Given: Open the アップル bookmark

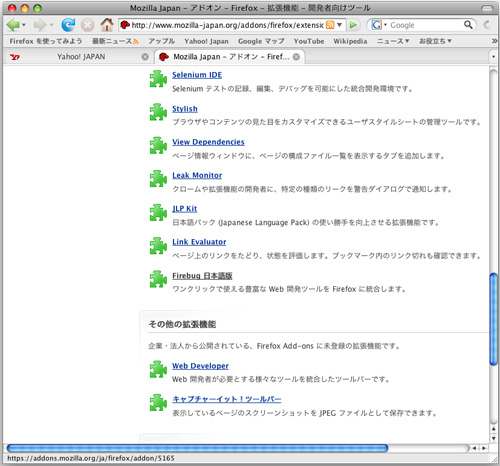Looking at the screenshot, I should tap(161, 41).
